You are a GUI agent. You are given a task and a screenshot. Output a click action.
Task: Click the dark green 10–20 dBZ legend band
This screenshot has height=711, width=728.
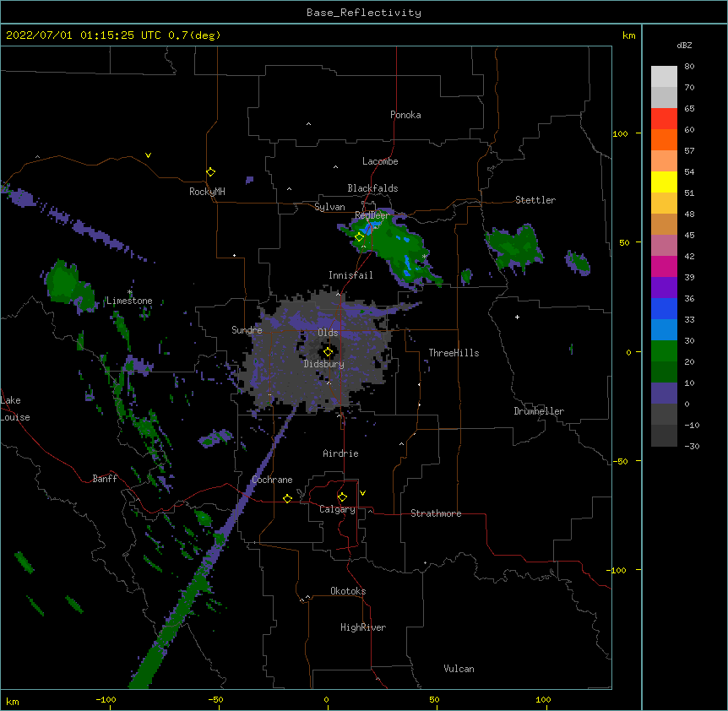[x=664, y=372]
